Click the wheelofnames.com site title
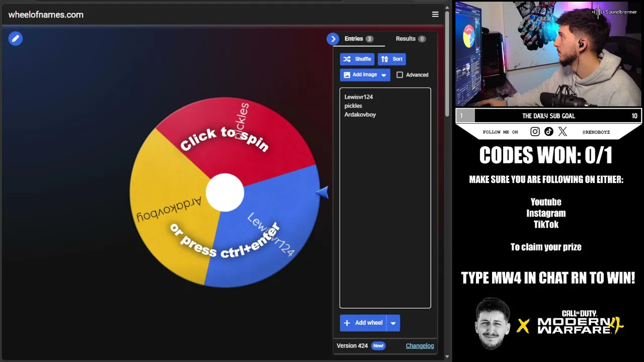Image resolution: width=644 pixels, height=362 pixels. [46, 15]
